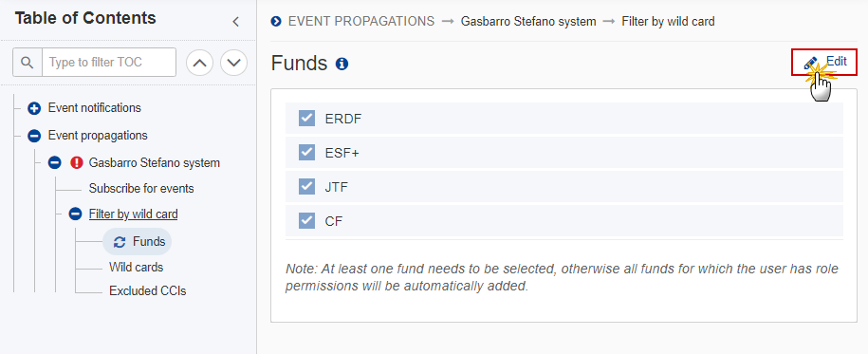Viewport: 868px width, 354px height.
Task: Collapse the Table of Contents panel chevron
Action: pos(236,22)
